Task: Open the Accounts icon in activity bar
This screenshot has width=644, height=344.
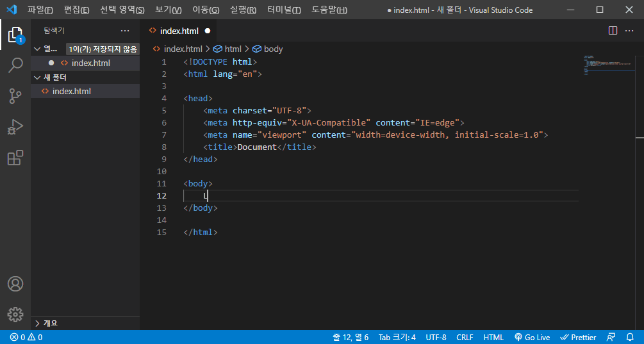Action: (15, 284)
